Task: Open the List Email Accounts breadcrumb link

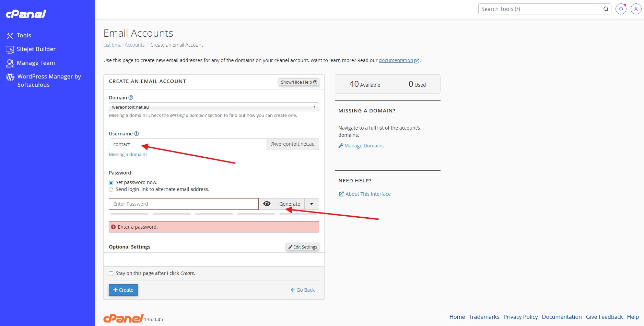Action: tap(124, 45)
